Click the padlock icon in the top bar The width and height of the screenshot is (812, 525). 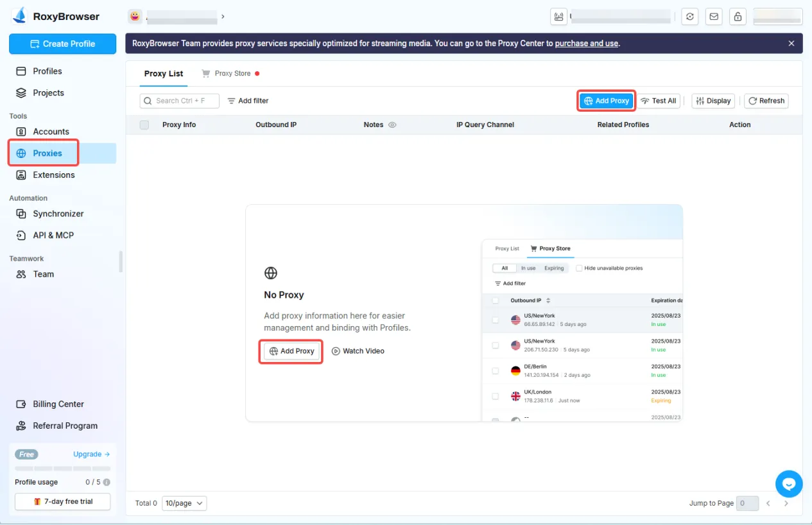737,16
